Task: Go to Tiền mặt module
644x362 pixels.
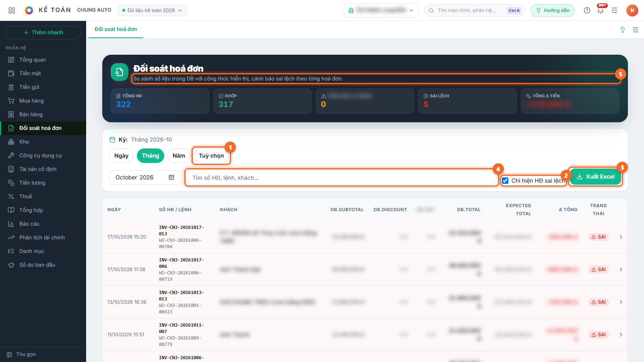Action: point(43,73)
